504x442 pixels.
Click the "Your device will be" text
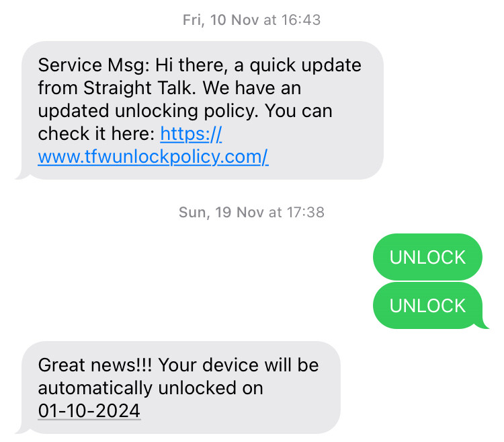[239, 365]
